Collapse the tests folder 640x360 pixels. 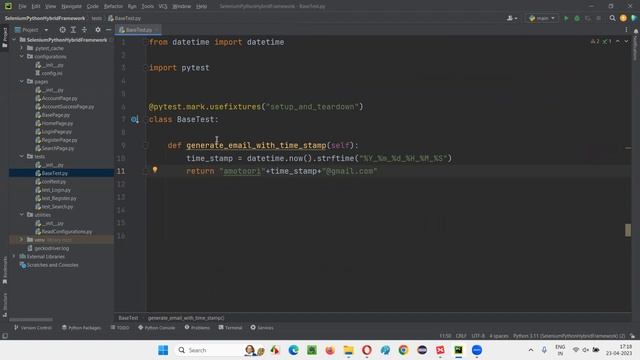point(22,156)
